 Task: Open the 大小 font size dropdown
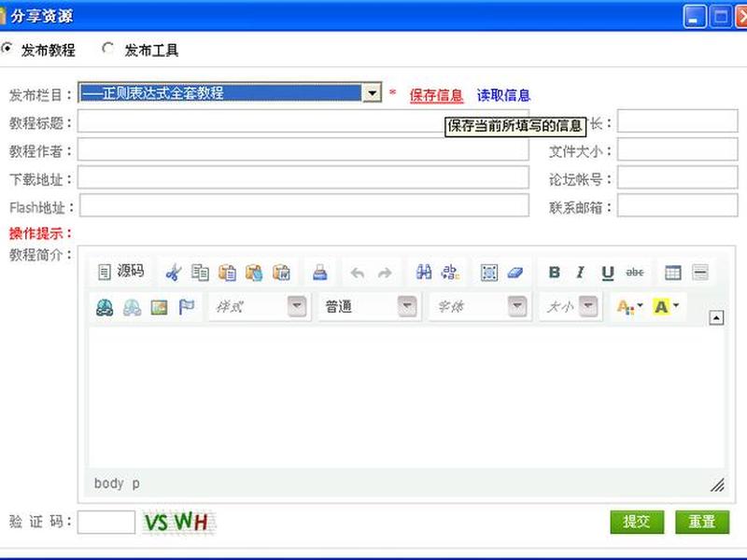[x=570, y=306]
